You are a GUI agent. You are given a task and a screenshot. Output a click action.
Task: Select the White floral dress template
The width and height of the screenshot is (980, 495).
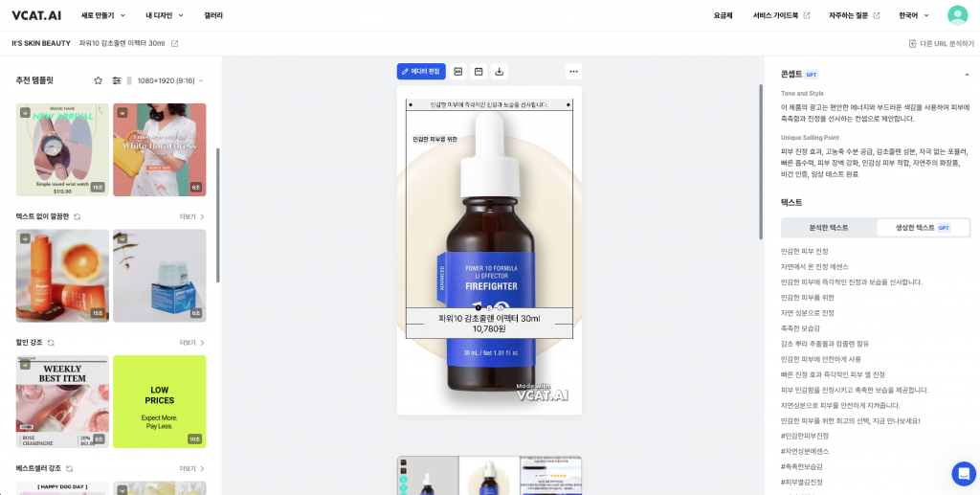tap(160, 150)
